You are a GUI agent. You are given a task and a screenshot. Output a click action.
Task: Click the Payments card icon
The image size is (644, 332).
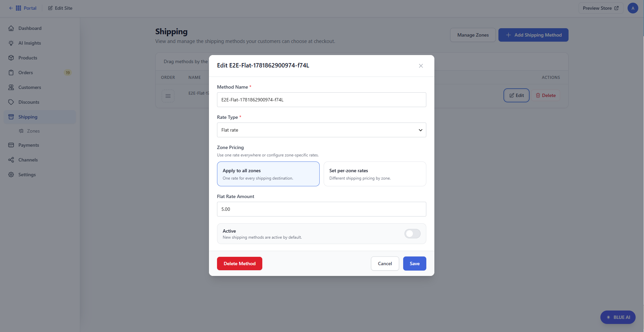tap(11, 145)
